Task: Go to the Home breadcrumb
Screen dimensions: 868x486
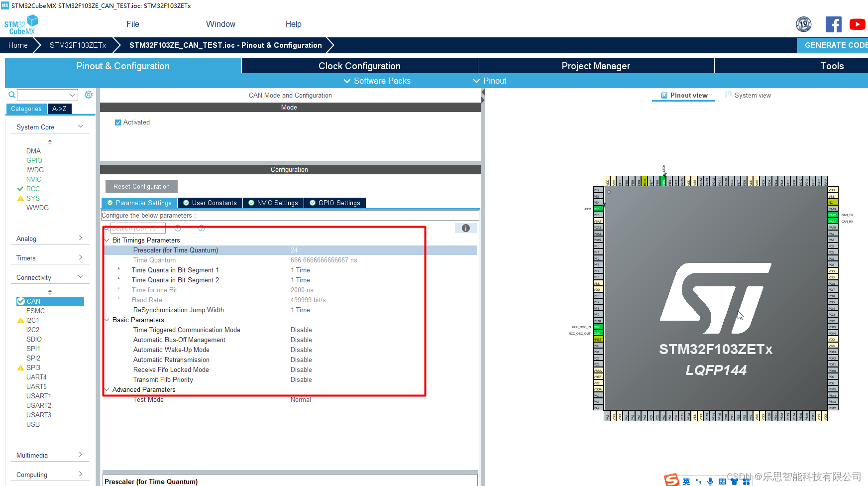Action: [18, 45]
